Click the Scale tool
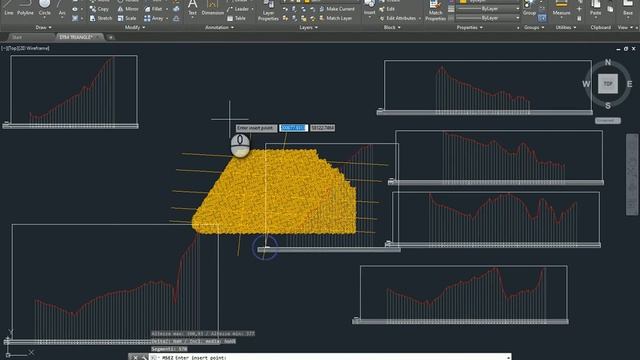This screenshot has width=640, height=360. tap(127, 18)
